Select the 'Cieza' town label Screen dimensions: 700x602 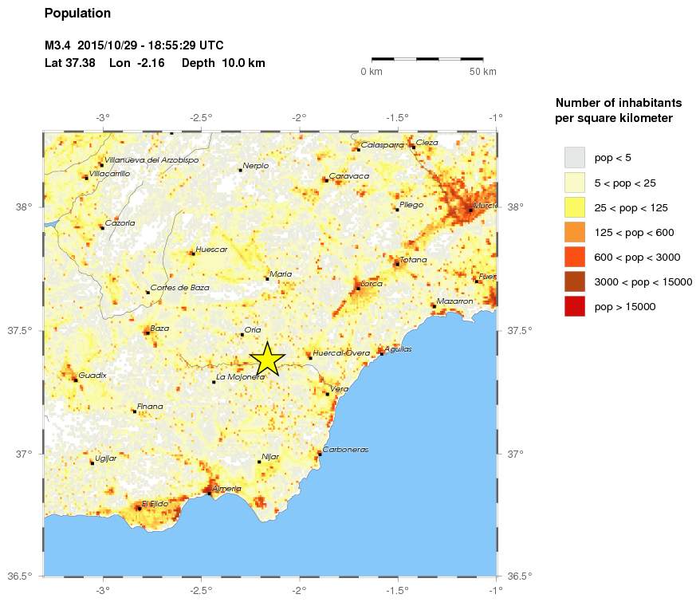pyautogui.click(x=427, y=143)
